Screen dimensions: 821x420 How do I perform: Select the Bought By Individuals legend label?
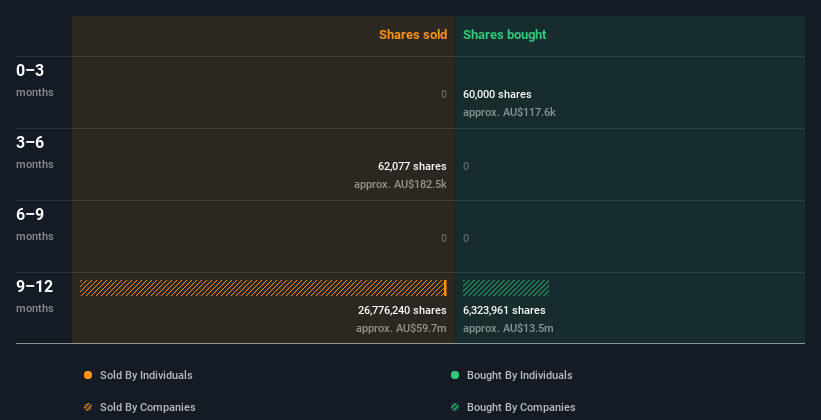(x=519, y=375)
